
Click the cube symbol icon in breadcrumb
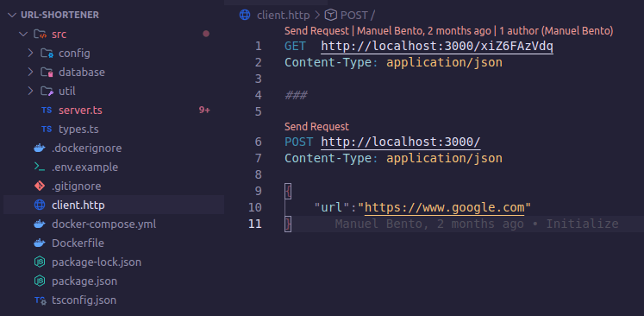[x=330, y=16]
